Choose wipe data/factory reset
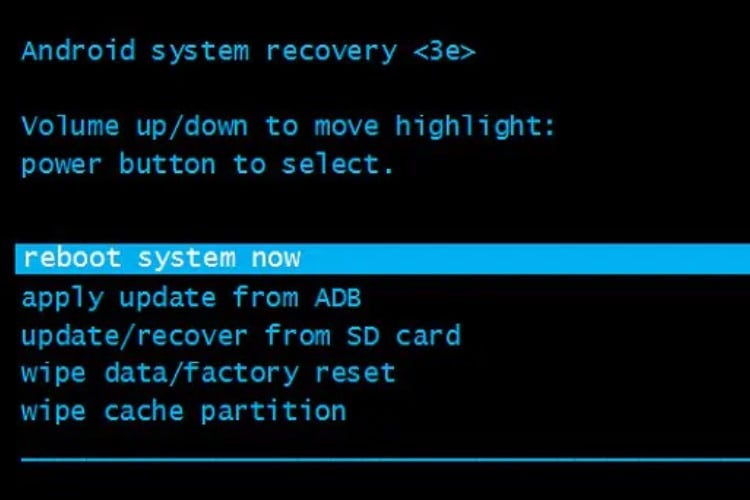Image resolution: width=750 pixels, height=500 pixels. (209, 373)
